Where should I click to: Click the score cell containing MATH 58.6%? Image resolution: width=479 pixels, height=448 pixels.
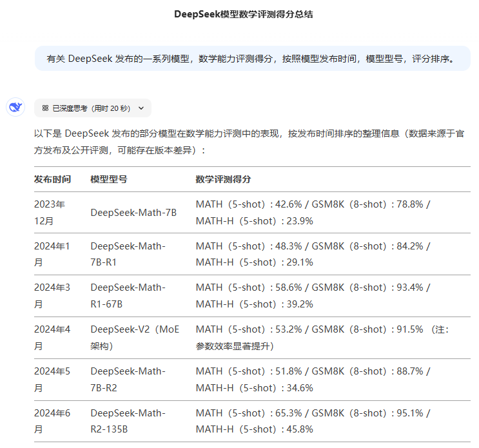pyautogui.click(x=313, y=296)
